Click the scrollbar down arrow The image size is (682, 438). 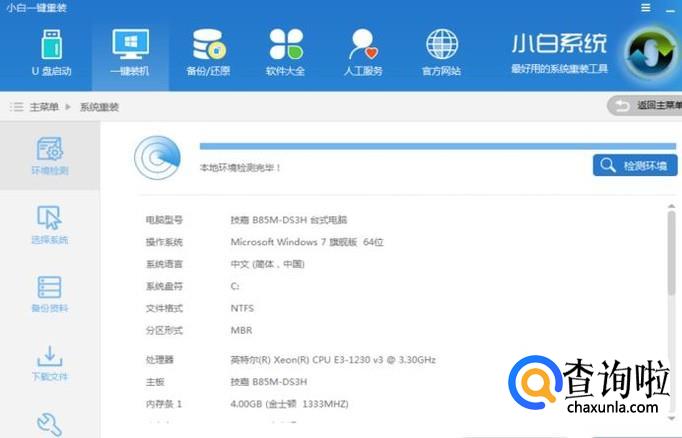[x=672, y=418]
